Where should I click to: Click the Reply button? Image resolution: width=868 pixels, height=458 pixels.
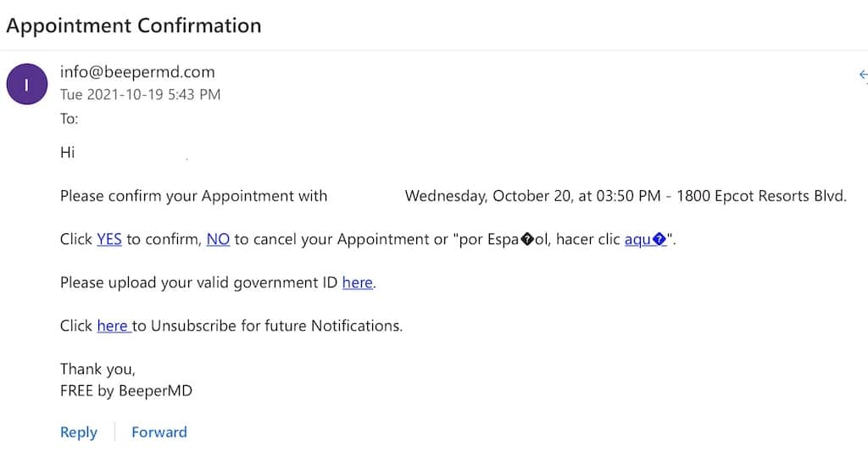[x=79, y=432]
